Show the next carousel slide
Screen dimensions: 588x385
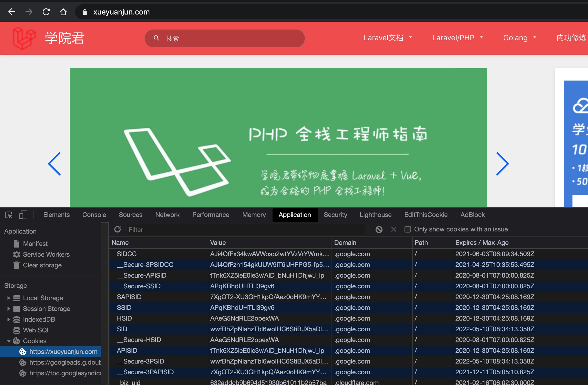tap(502, 164)
